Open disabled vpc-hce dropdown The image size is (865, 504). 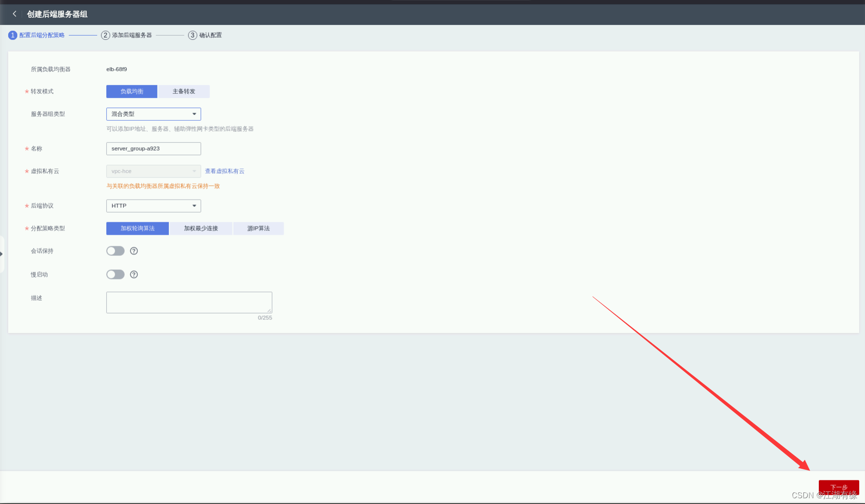click(154, 171)
